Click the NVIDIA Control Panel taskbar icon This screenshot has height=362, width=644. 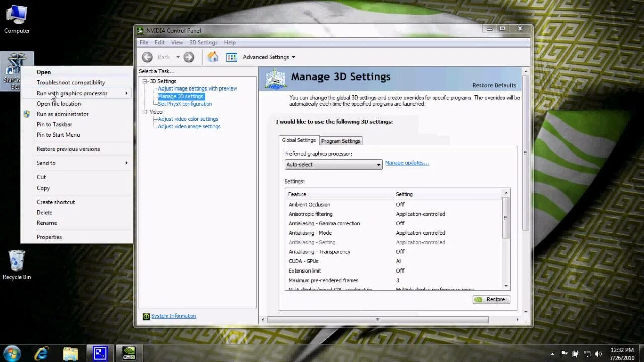[x=129, y=353]
